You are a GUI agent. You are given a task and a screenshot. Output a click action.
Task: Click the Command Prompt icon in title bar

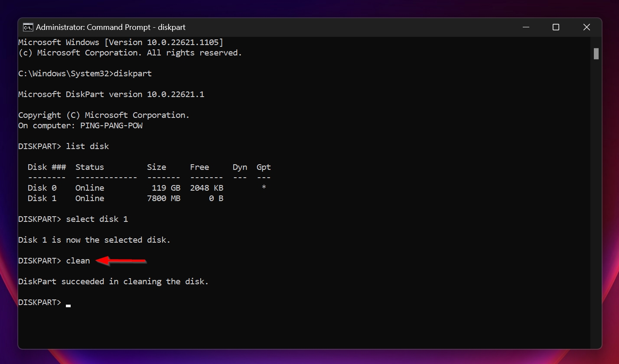click(x=28, y=27)
